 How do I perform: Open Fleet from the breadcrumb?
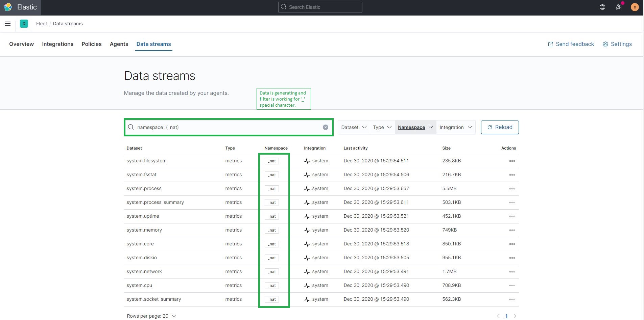point(41,24)
